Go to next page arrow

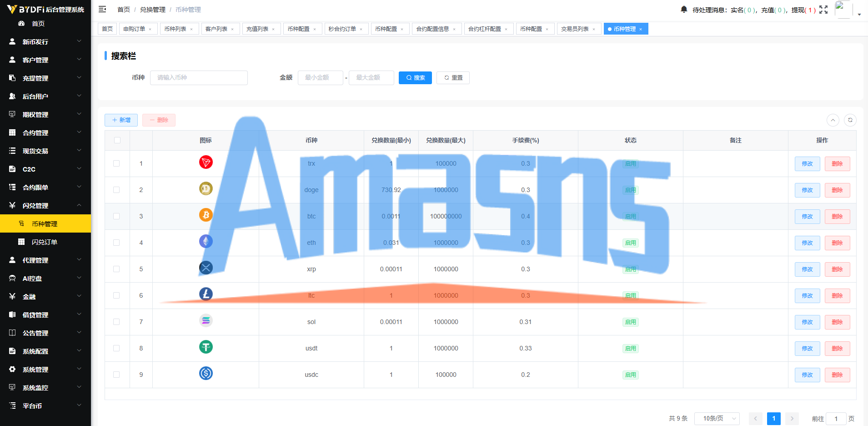[x=792, y=419]
